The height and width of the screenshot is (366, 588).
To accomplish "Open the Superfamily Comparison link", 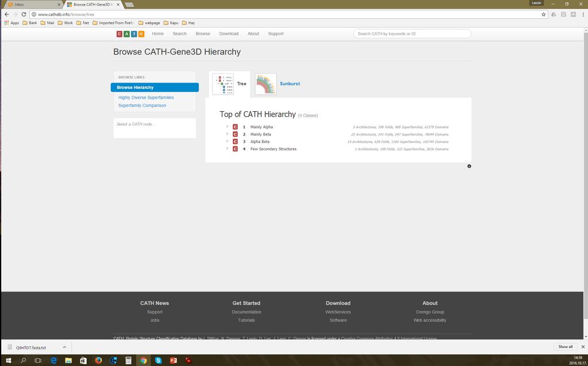I will coord(142,105).
